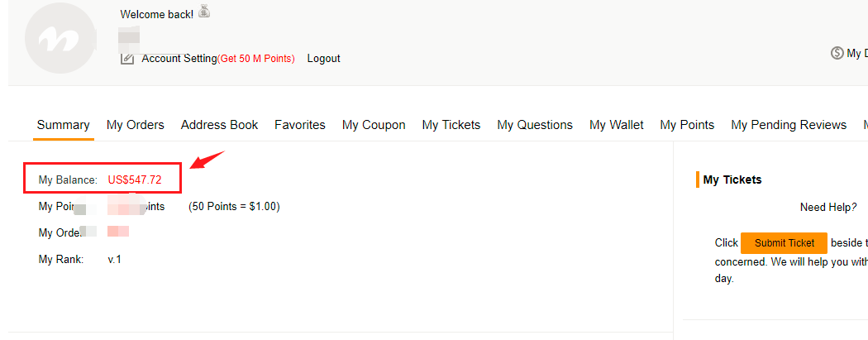
Task: Click the US$547.72 balance amount
Action: pyautogui.click(x=135, y=180)
